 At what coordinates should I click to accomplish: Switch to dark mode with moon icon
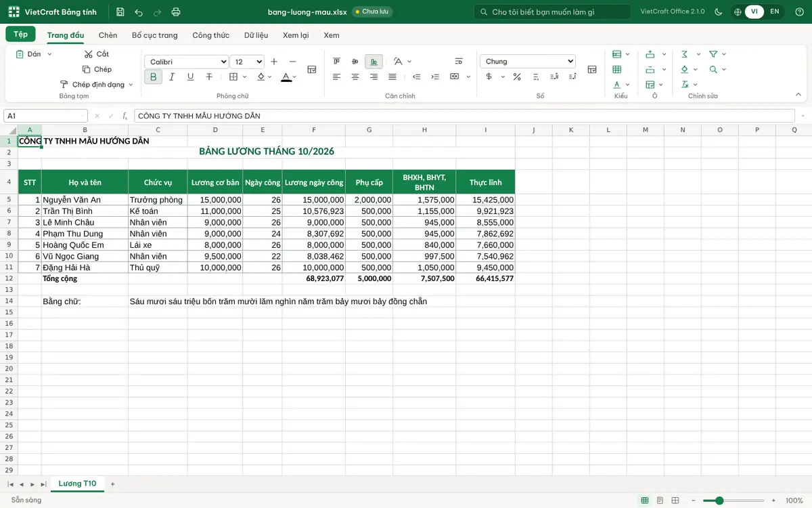(719, 12)
